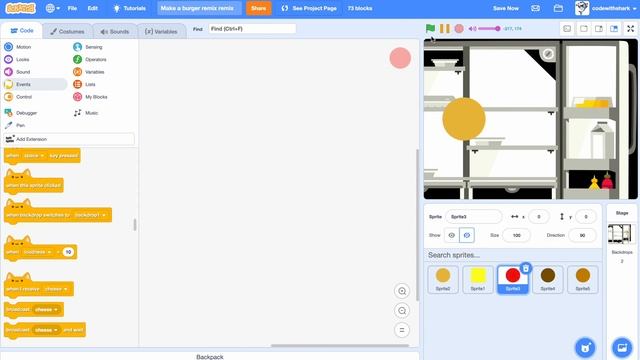Open the choose a backdrop button
Screen dimensions: 640x360
(622, 347)
